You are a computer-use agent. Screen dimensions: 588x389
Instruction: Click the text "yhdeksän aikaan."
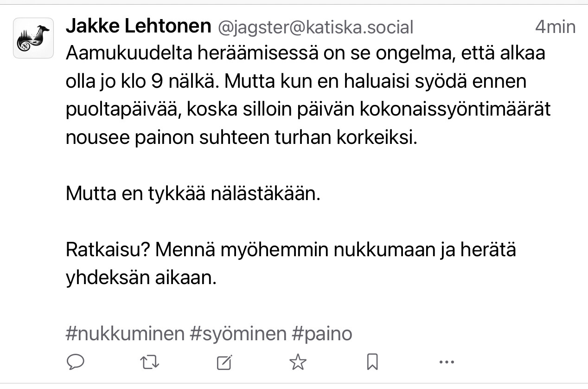coord(141,278)
